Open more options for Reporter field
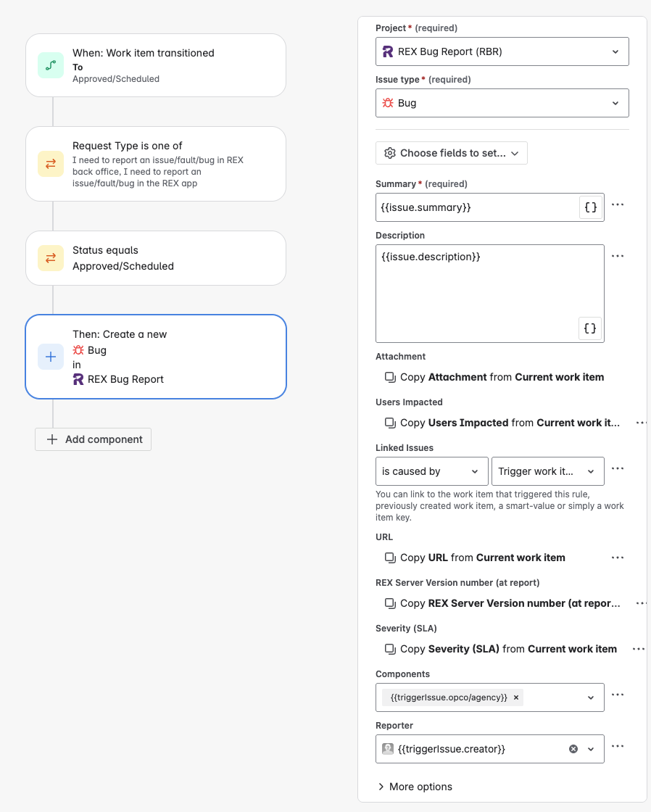The image size is (651, 812). coord(618,746)
